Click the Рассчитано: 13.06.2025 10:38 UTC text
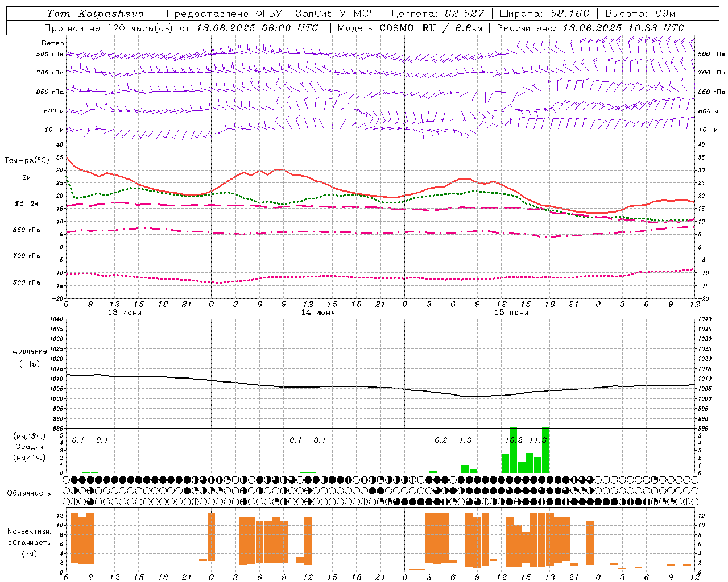Screen dimensions: 728x582 point(590,28)
